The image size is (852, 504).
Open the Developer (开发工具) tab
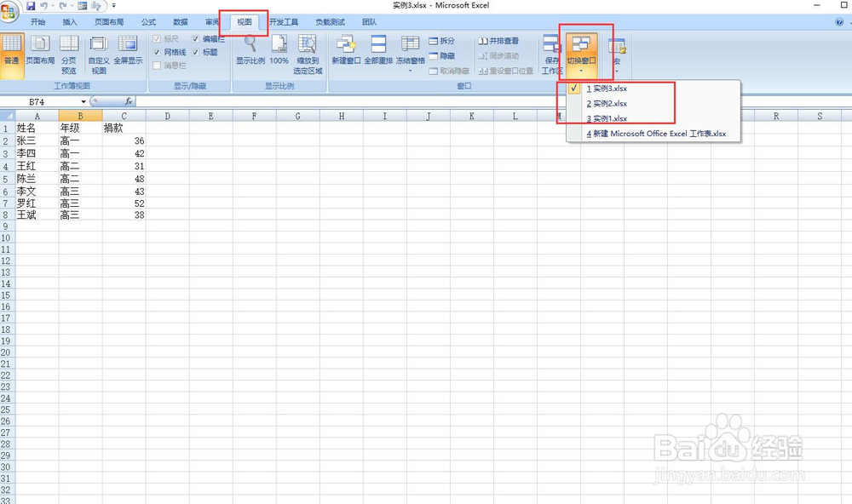coord(284,22)
